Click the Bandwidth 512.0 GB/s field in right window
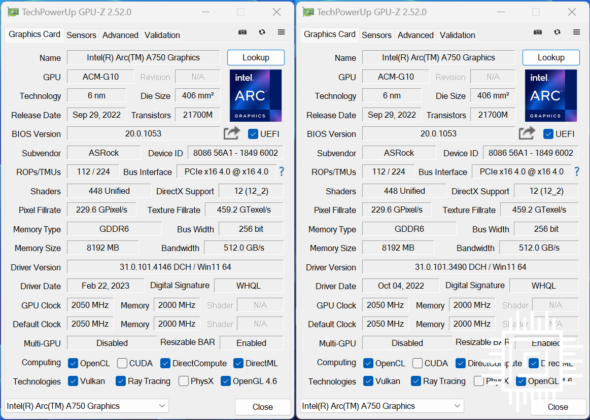 [539, 248]
